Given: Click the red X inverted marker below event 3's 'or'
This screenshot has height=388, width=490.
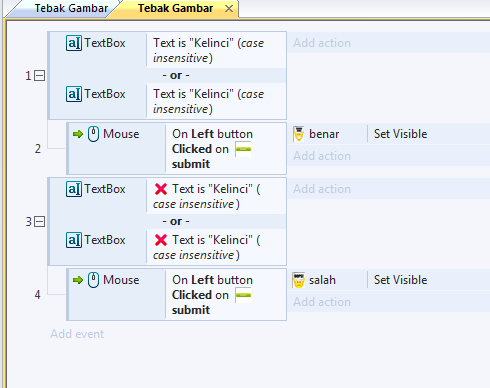Looking at the screenshot, I should [161, 240].
